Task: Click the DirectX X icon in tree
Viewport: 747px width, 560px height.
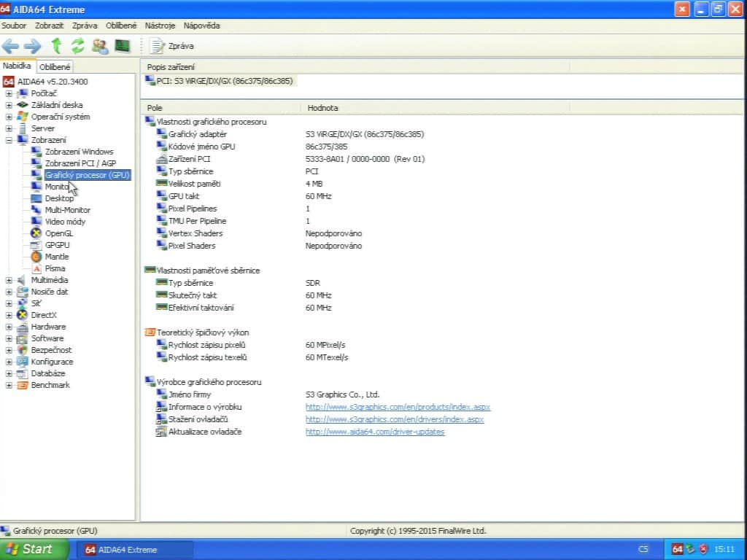Action: point(22,315)
